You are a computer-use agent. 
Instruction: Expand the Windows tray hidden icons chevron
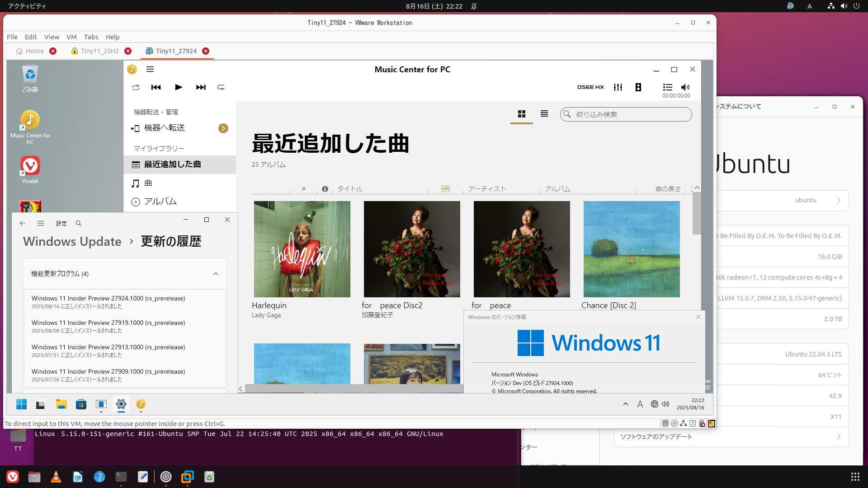tap(626, 404)
